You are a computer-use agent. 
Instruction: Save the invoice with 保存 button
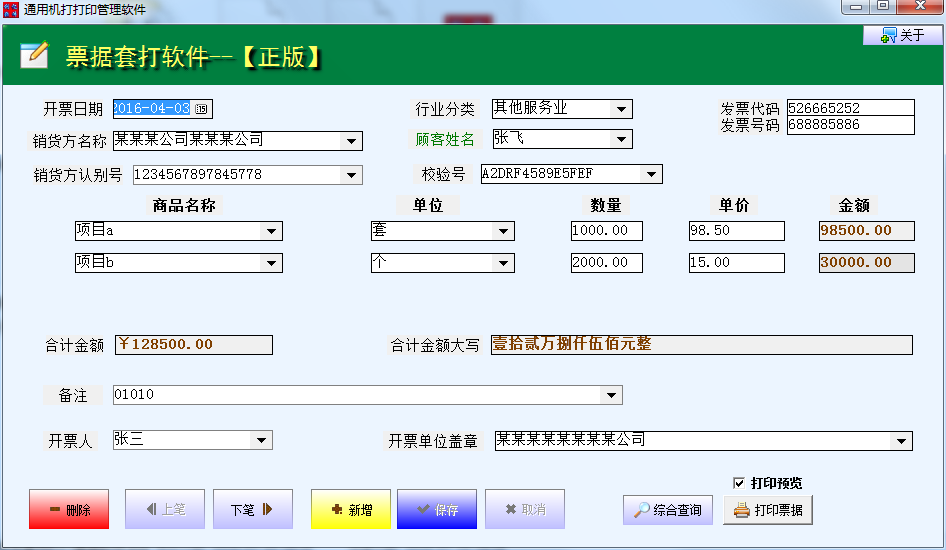click(x=436, y=509)
